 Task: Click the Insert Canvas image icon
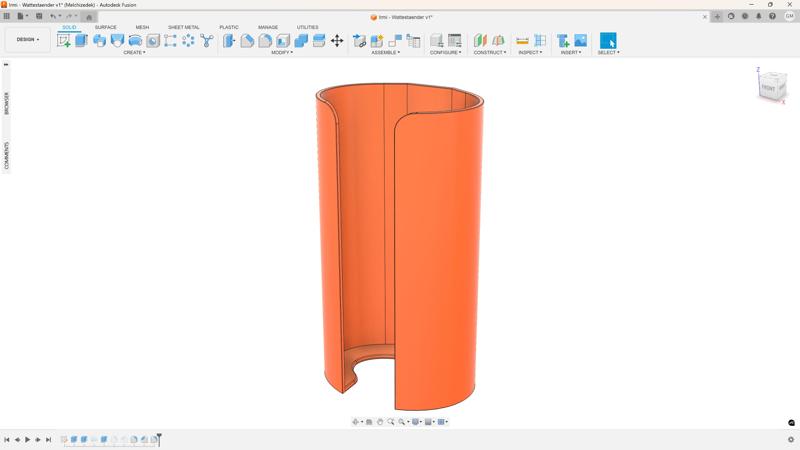click(580, 41)
